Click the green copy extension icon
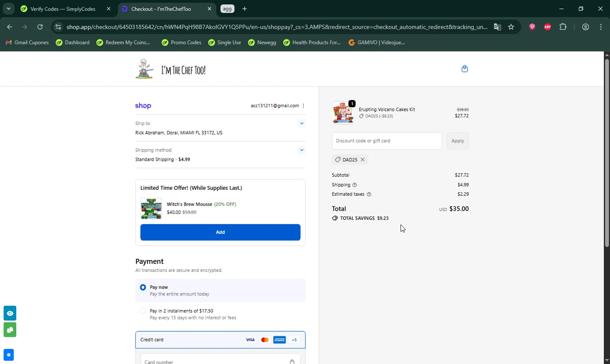Screen dimensions: 610x364 click(10, 329)
